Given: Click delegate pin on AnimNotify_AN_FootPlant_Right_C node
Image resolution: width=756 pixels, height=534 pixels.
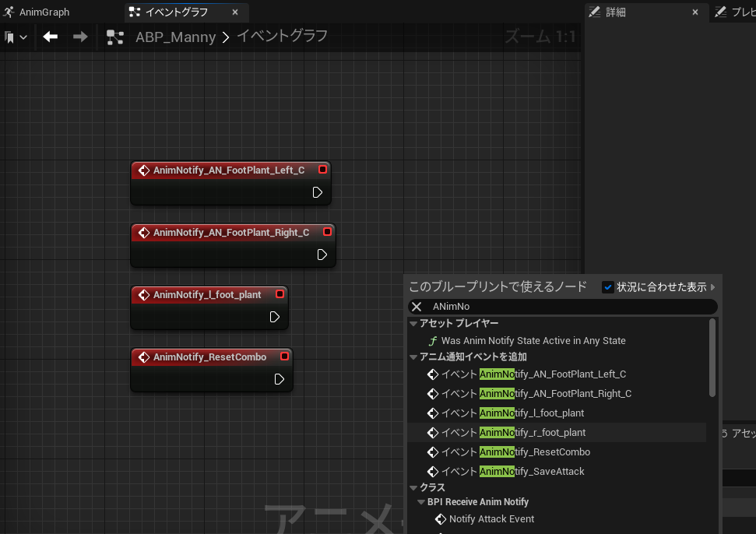Looking at the screenshot, I should click(x=327, y=232).
